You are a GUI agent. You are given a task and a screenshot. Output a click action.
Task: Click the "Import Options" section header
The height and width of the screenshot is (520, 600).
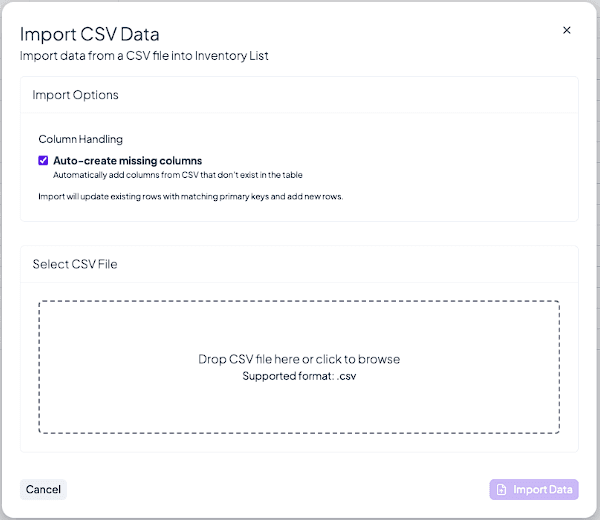click(76, 95)
